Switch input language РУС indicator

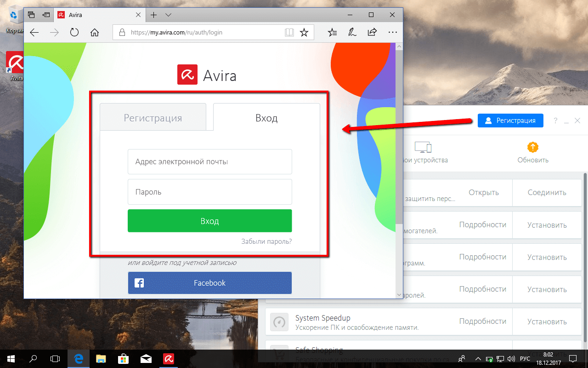tap(525, 358)
